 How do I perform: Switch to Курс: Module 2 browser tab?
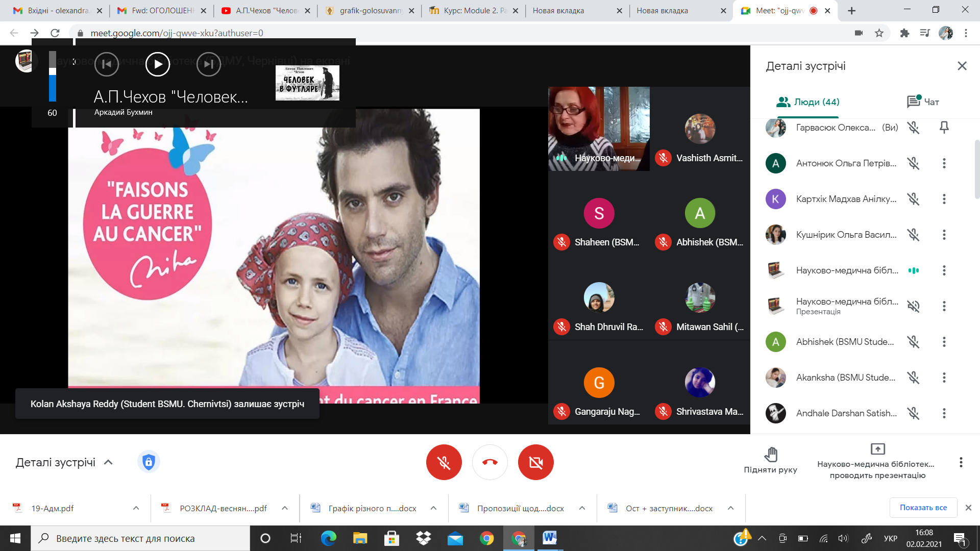(473, 10)
